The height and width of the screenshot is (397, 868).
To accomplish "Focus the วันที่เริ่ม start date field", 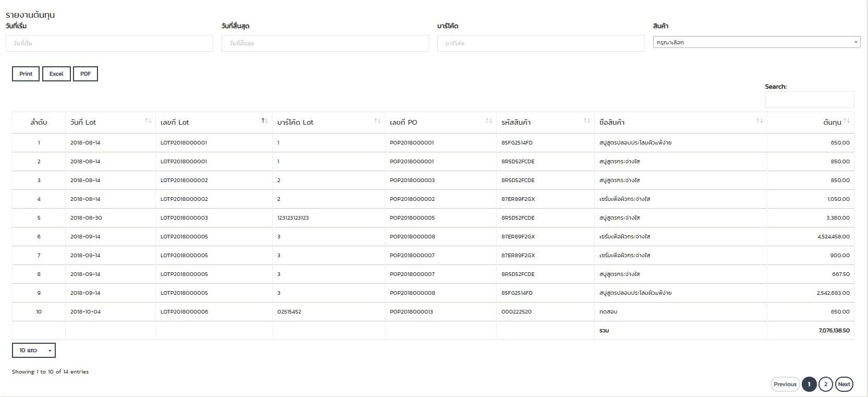I will point(109,43).
